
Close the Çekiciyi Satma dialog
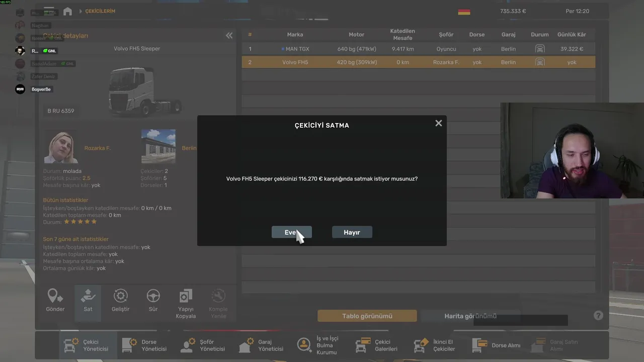[439, 123]
